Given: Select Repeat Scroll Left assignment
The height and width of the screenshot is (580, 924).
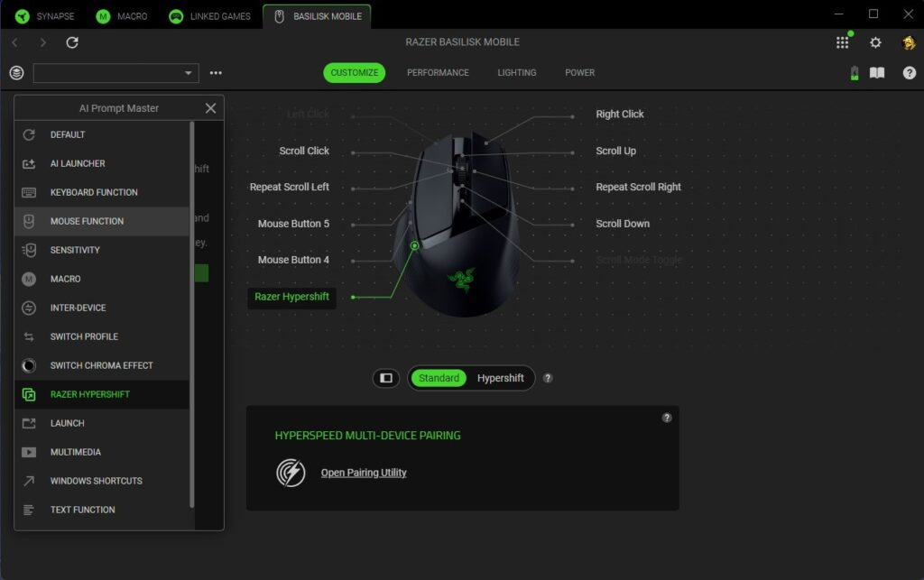Looking at the screenshot, I should [x=290, y=188].
